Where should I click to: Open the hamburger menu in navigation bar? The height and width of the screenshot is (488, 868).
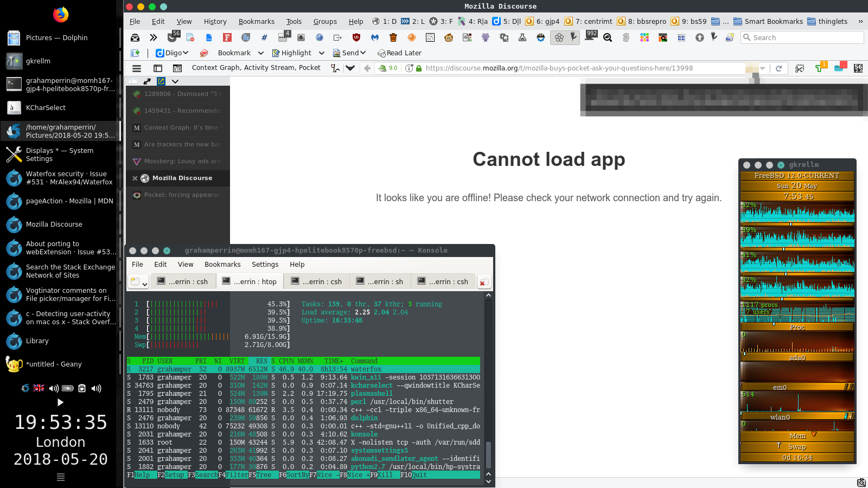coord(137,68)
